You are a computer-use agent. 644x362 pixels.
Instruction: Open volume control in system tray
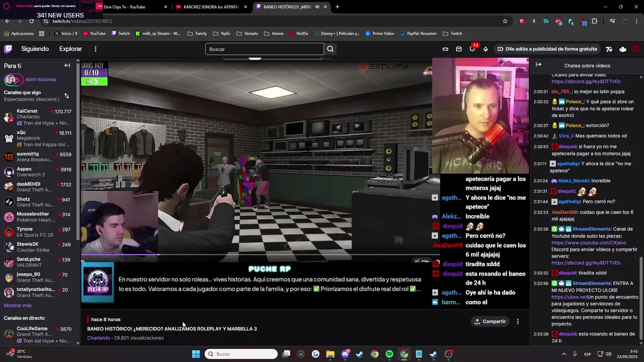click(609, 354)
